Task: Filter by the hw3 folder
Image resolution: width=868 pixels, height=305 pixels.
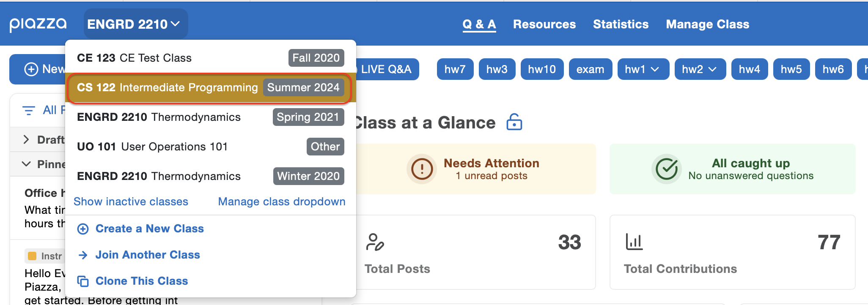Action: pos(497,69)
